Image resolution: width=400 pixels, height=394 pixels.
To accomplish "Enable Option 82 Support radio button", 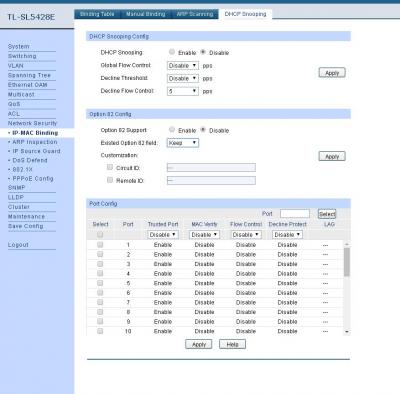I will click(x=172, y=130).
